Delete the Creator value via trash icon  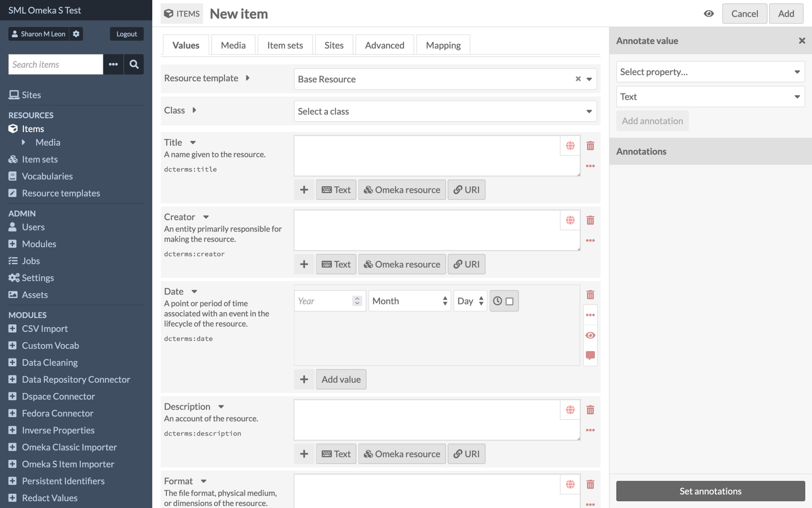pyautogui.click(x=590, y=220)
